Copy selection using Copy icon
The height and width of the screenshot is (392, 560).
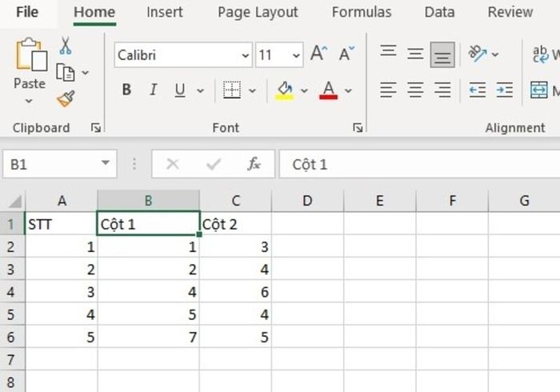66,73
